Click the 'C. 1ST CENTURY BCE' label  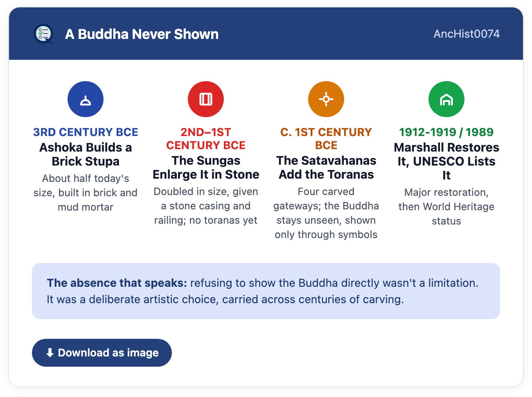tap(326, 138)
